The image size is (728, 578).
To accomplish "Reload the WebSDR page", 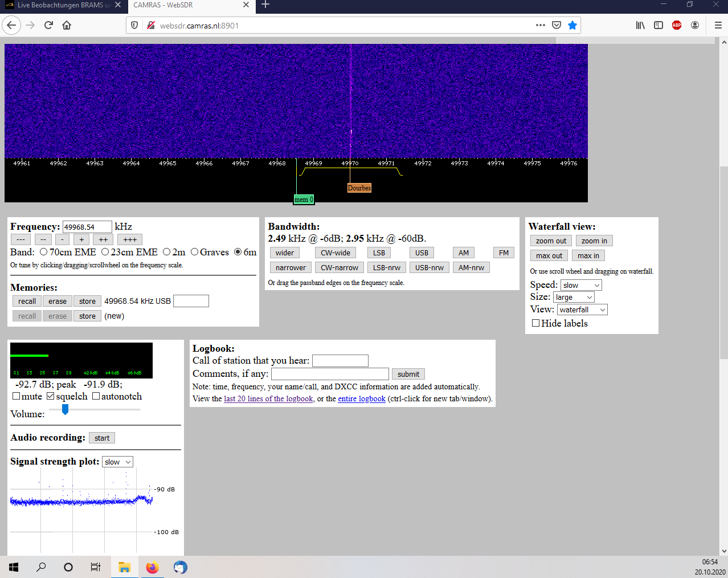I will [x=48, y=25].
